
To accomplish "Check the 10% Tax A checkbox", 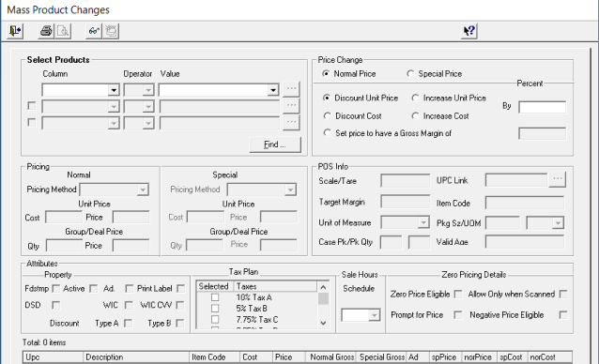I will [x=215, y=297].
